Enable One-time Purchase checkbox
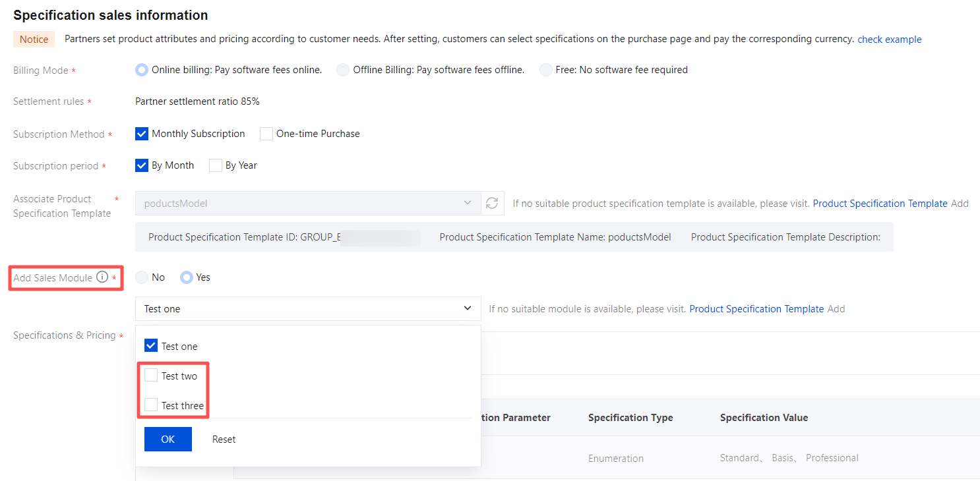 pos(266,134)
